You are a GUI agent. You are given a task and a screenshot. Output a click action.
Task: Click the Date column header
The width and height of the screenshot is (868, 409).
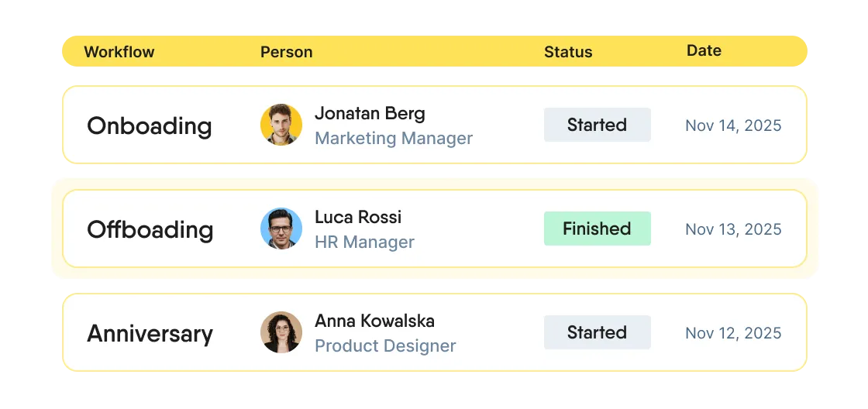(x=704, y=50)
